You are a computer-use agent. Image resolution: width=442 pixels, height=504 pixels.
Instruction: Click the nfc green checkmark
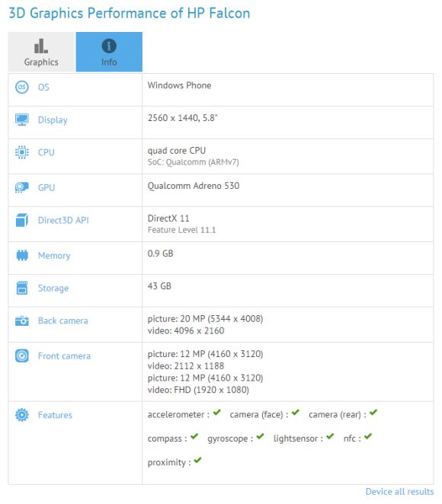(x=368, y=436)
